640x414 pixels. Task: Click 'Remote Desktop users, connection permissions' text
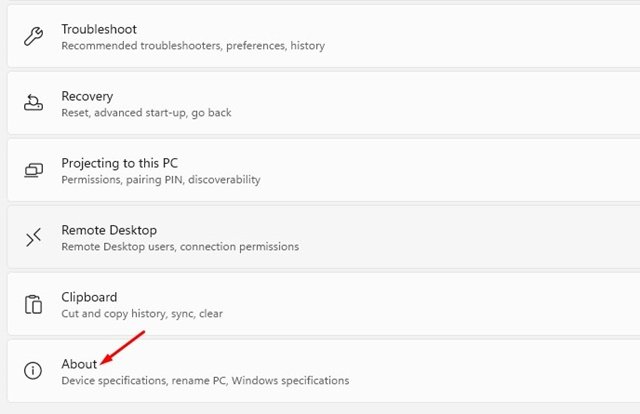click(x=180, y=247)
